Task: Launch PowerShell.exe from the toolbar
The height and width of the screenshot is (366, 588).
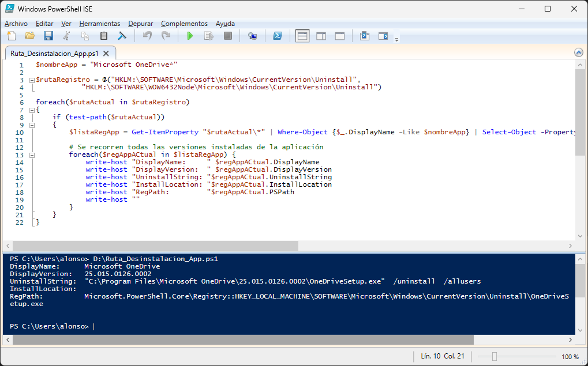Action: click(278, 36)
